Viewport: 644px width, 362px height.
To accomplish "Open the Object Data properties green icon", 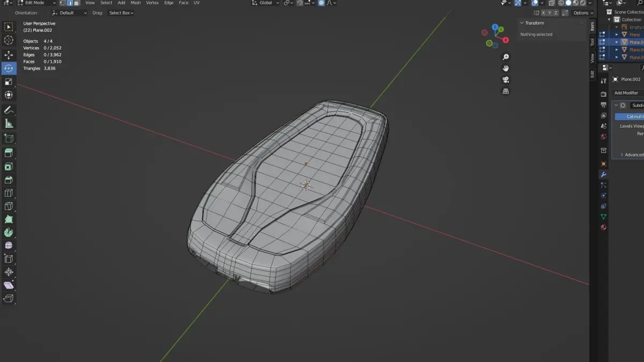I will [x=604, y=217].
